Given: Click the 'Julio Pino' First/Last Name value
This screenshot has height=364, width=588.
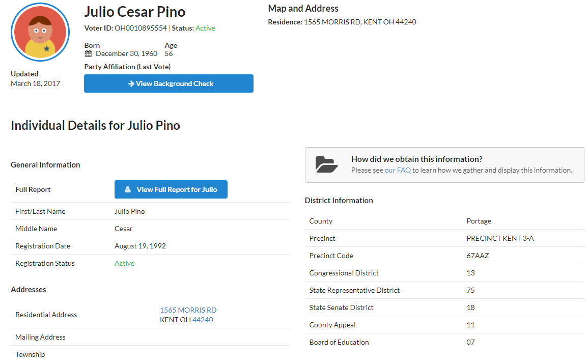Looking at the screenshot, I should (x=130, y=211).
